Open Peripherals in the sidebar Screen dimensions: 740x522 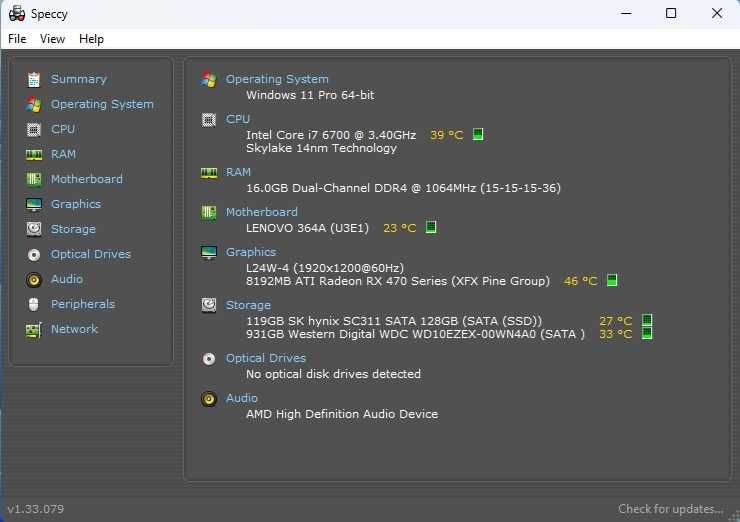(83, 304)
